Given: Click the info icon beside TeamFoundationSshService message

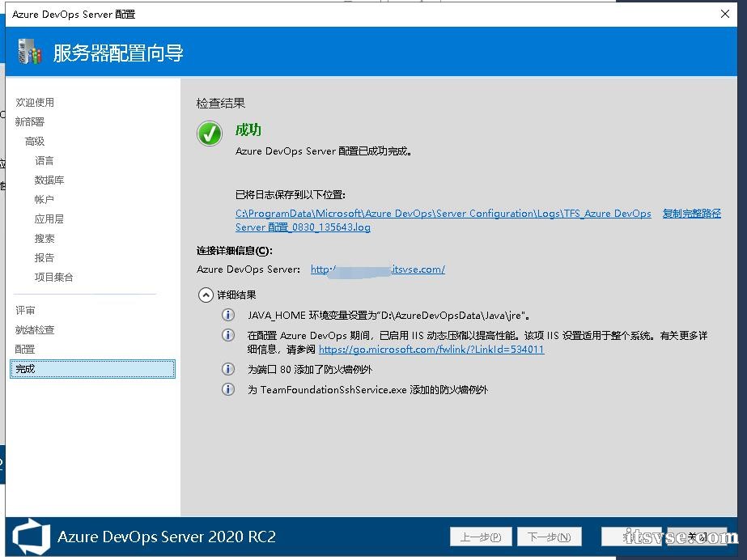Looking at the screenshot, I should pyautogui.click(x=228, y=389).
